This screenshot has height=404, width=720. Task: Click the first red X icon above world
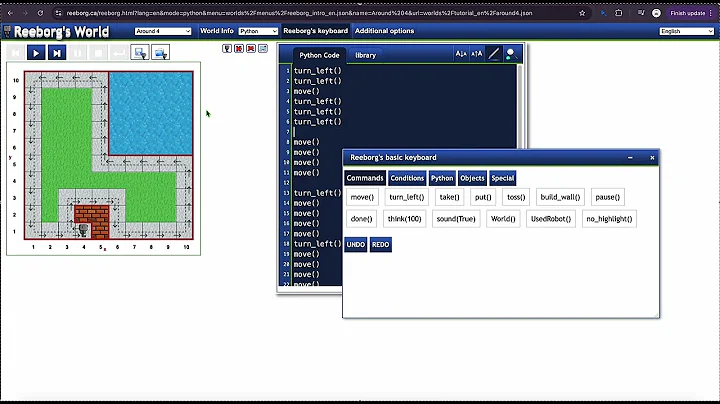[x=239, y=48]
